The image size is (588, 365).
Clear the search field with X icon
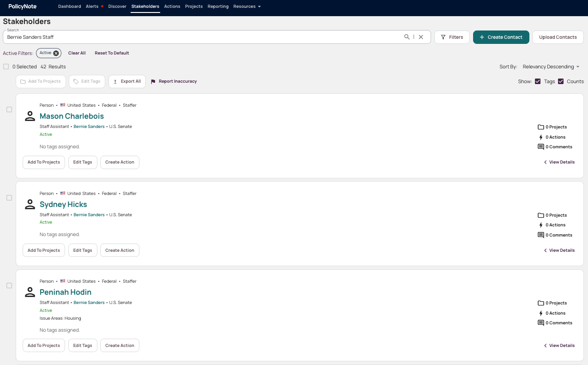click(421, 37)
